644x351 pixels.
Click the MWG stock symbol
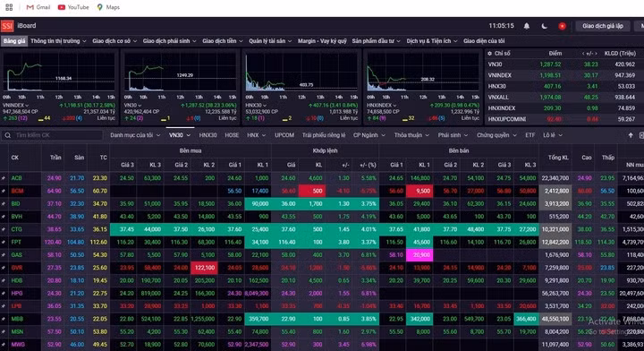[18, 345]
